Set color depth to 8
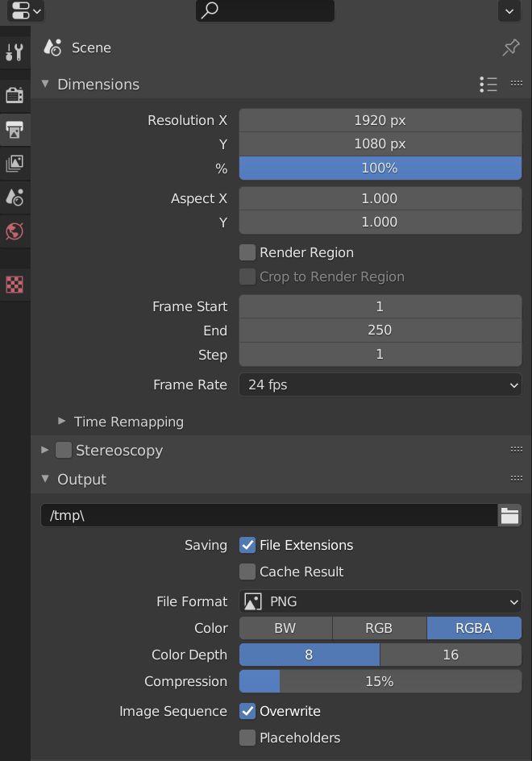This screenshot has height=761, width=532. (x=310, y=655)
